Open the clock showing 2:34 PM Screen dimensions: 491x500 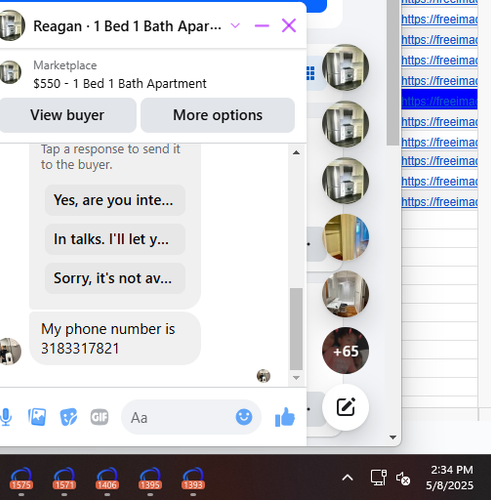click(x=450, y=477)
